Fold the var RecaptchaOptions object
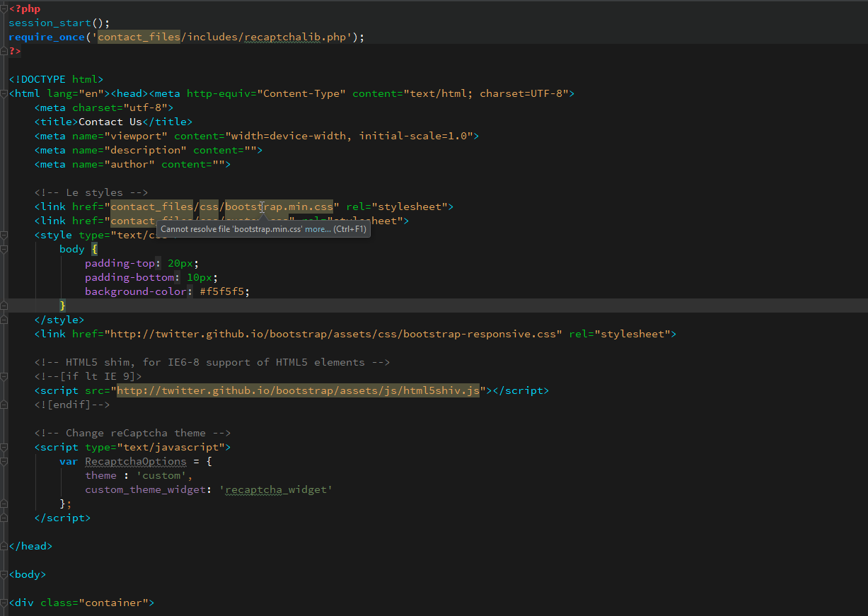Image resolution: width=868 pixels, height=616 pixels. pyautogui.click(x=4, y=461)
